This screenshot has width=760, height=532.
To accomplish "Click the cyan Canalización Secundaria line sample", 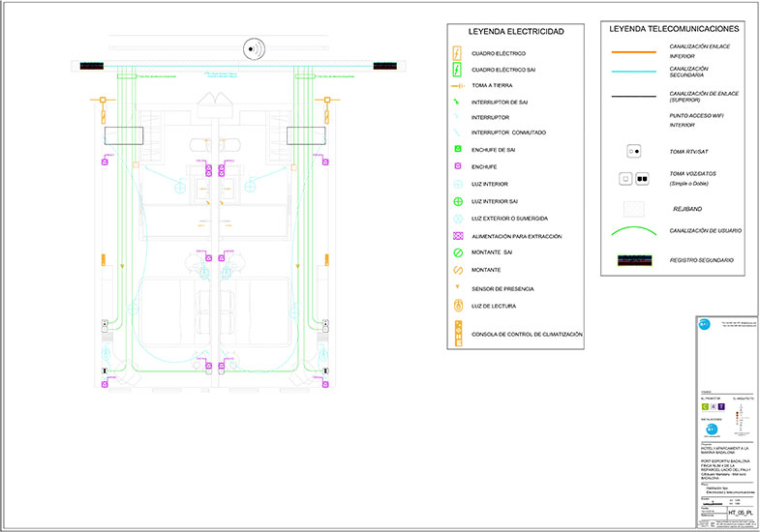I will pyautogui.click(x=633, y=70).
